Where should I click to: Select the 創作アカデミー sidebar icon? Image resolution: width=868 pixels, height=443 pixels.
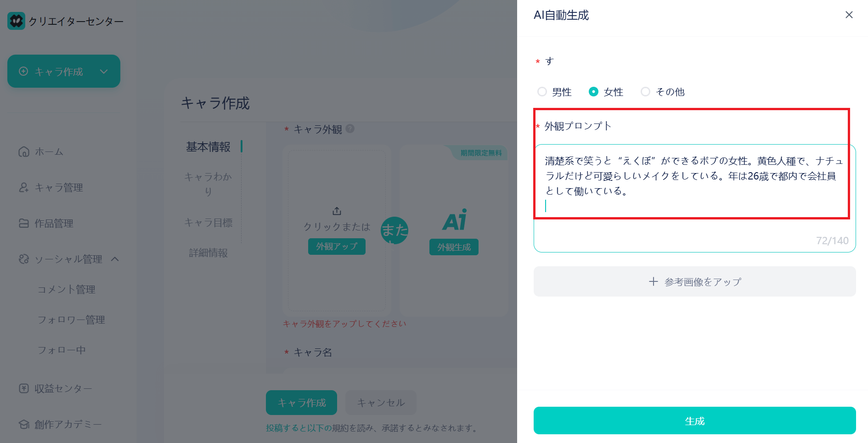pyautogui.click(x=24, y=424)
